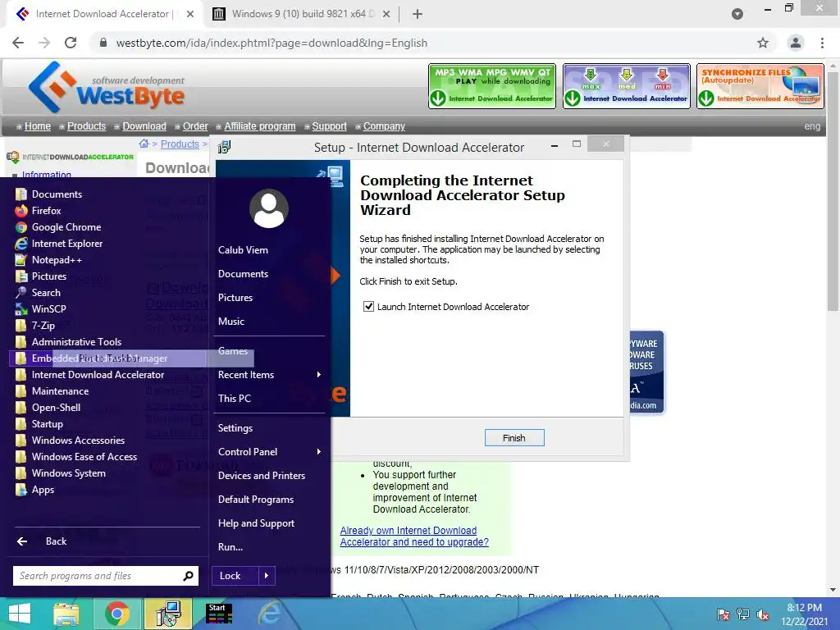This screenshot has height=630, width=840.
Task: Click the WestByte logo
Action: 107,87
